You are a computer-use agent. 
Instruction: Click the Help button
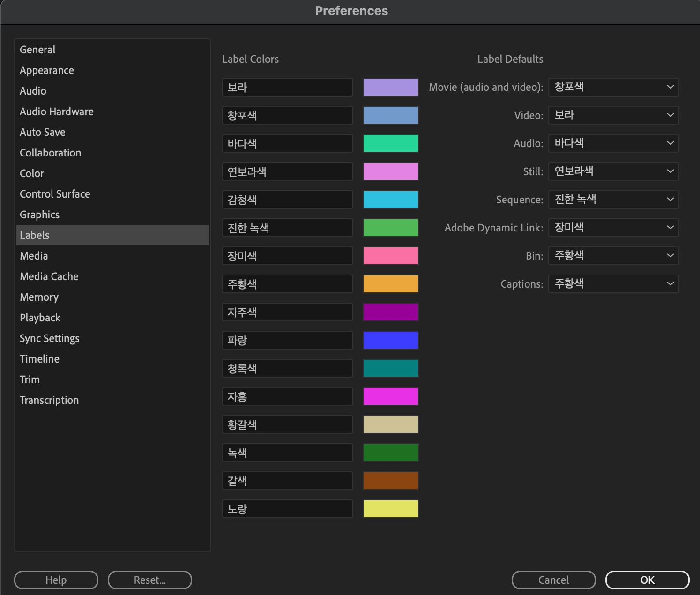56,580
